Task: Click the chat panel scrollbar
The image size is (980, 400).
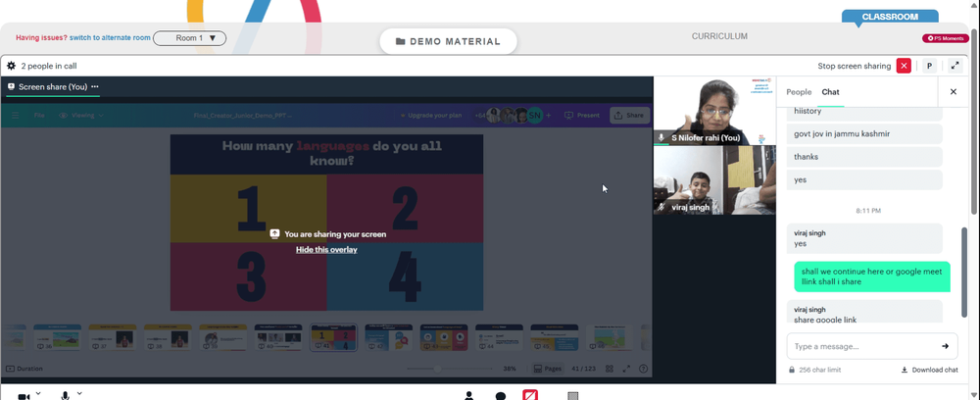Action: [x=964, y=272]
